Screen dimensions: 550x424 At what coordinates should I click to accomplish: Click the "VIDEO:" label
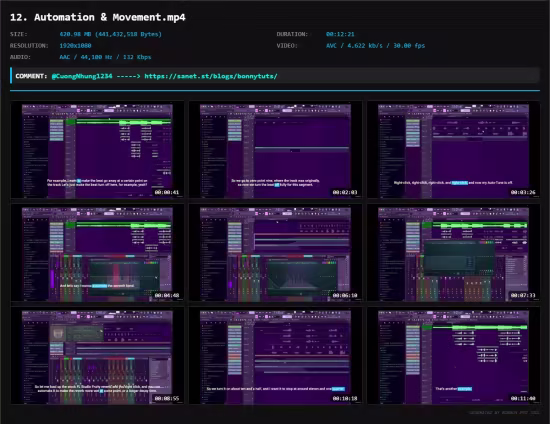(x=287, y=46)
